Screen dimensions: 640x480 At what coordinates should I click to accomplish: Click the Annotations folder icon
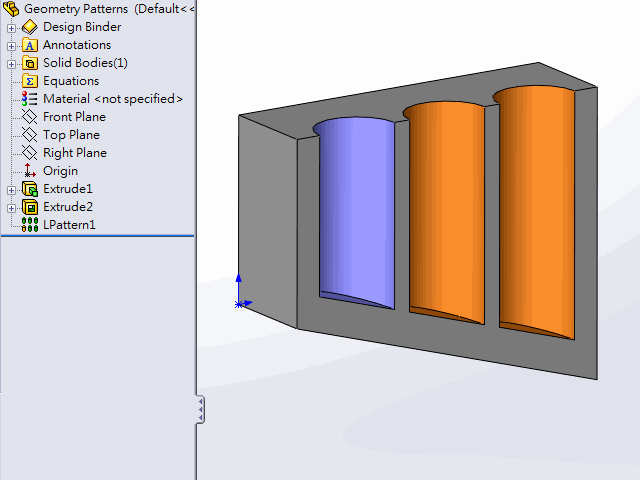tap(30, 45)
